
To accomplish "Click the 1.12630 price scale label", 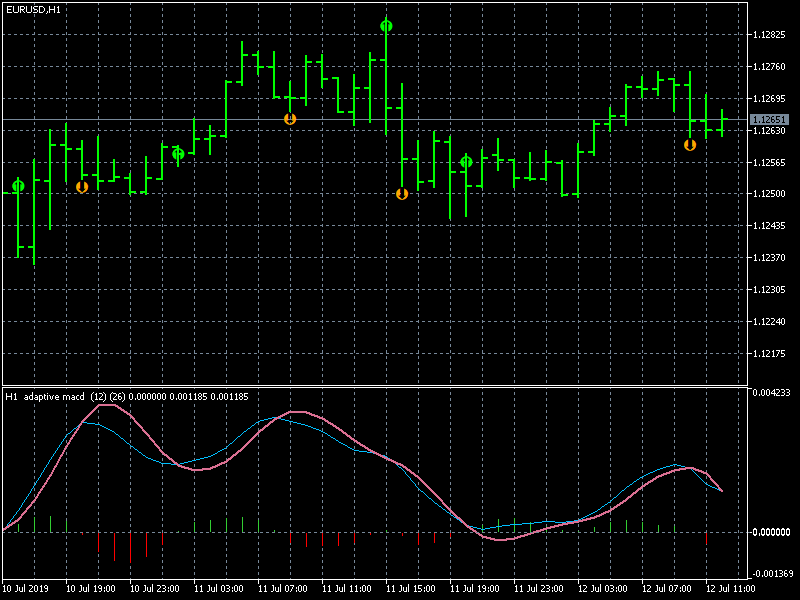I will (x=769, y=131).
